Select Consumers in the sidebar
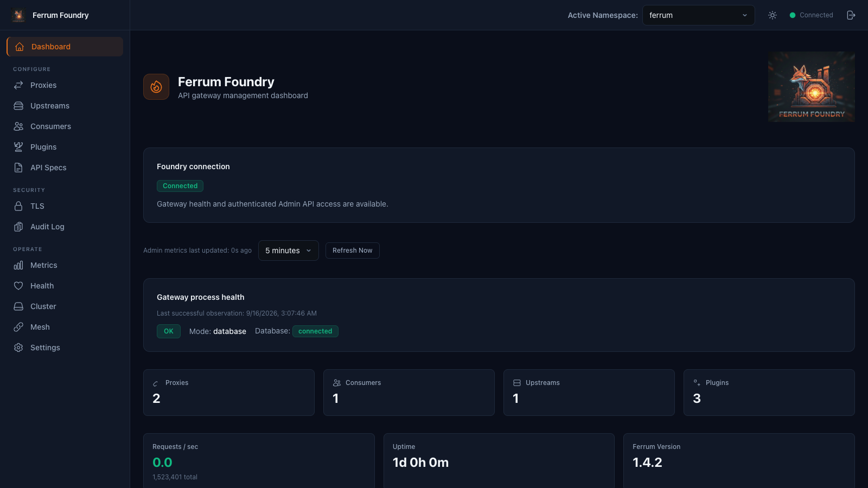 click(50, 126)
